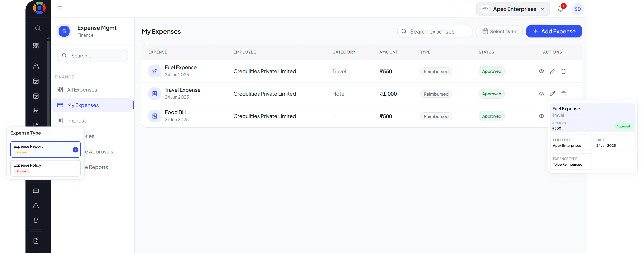Click the Reimbursed tag in Food Bill row
This screenshot has width=644, height=253.
[x=436, y=116]
